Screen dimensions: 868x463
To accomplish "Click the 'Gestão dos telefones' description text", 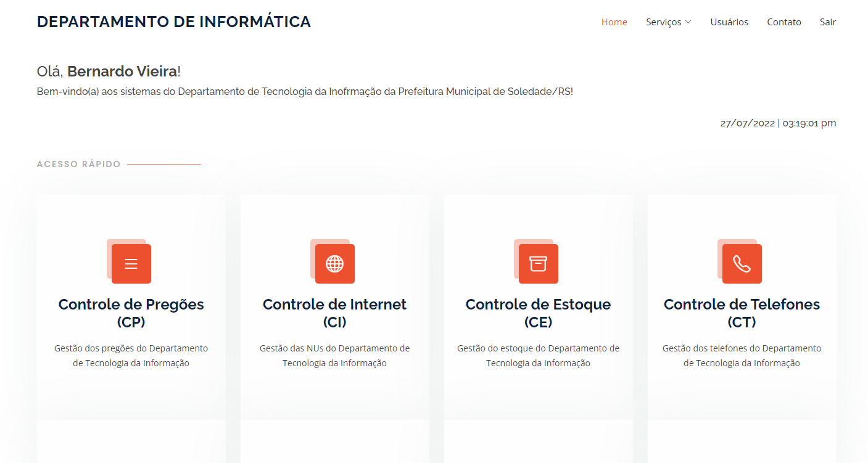I will [742, 356].
